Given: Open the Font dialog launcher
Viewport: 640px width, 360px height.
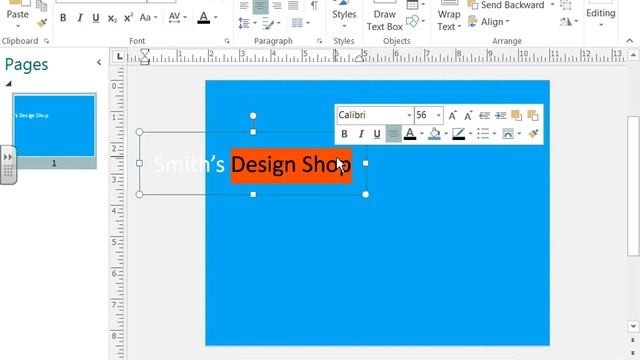Looking at the screenshot, I should [x=227, y=41].
